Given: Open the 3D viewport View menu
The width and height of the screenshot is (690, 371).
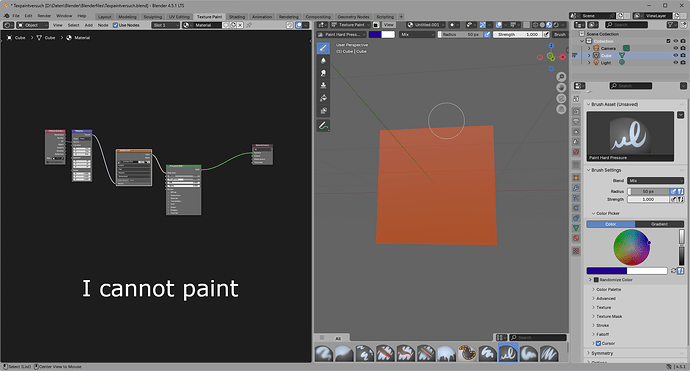Looking at the screenshot, I should [389, 25].
